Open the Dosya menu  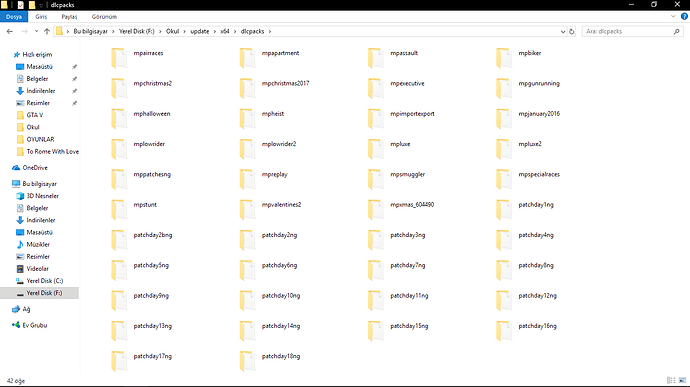click(x=14, y=16)
